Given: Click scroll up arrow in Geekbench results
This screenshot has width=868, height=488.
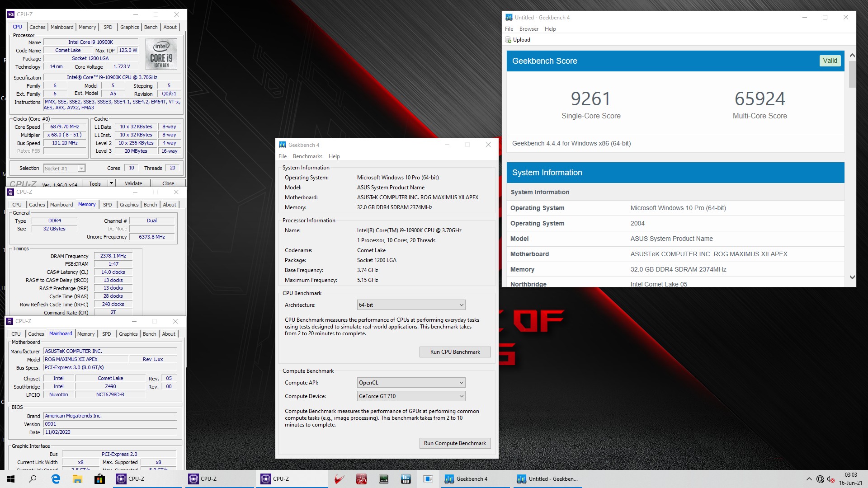Looking at the screenshot, I should point(852,56).
